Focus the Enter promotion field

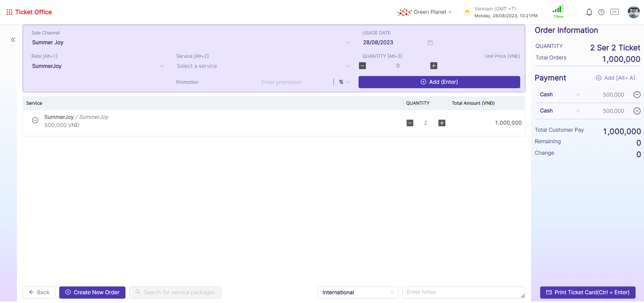281,82
